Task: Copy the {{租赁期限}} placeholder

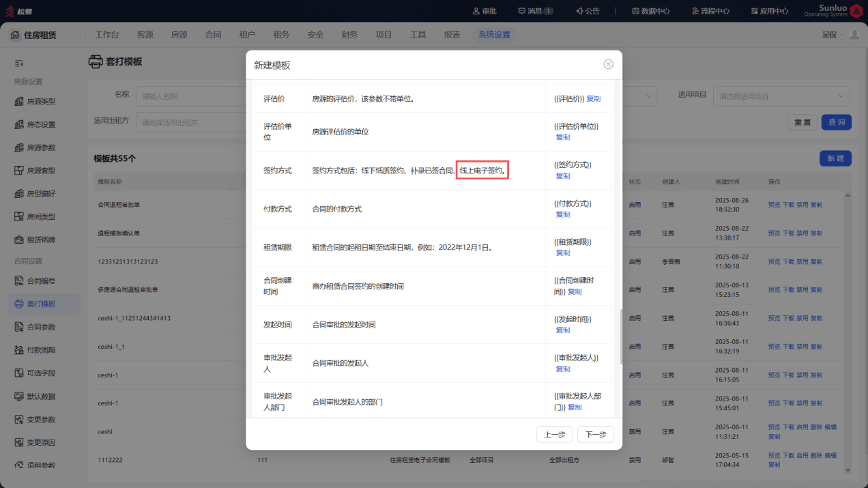Action: pyautogui.click(x=563, y=253)
